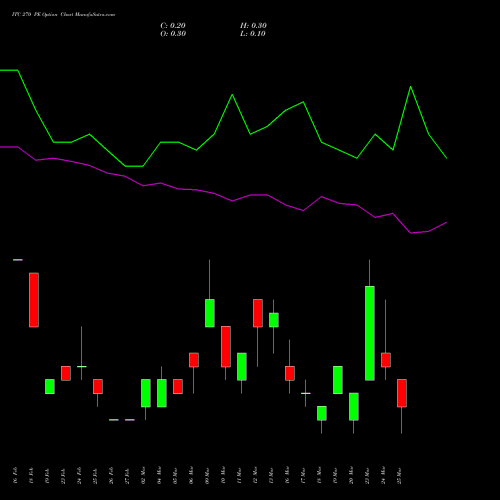Screen dimensions: 500x500
Task: Select the low value L: 0.10
Action: (253, 34)
